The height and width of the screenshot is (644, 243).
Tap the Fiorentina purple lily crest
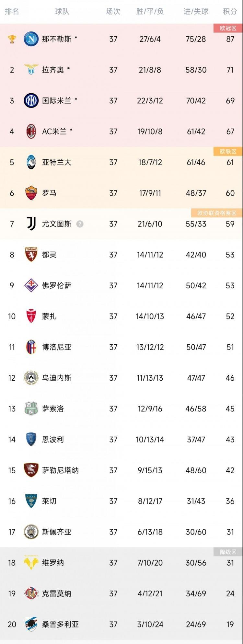click(31, 285)
